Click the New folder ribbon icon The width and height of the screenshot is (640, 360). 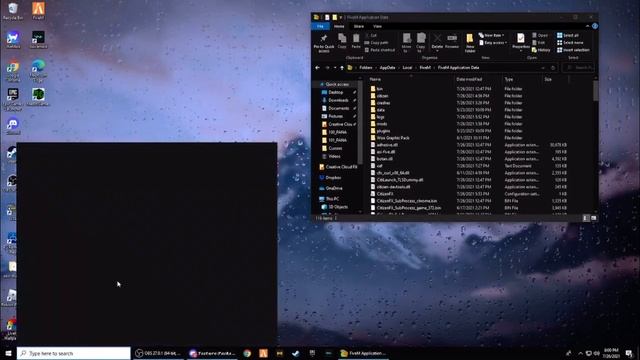tap(470, 43)
